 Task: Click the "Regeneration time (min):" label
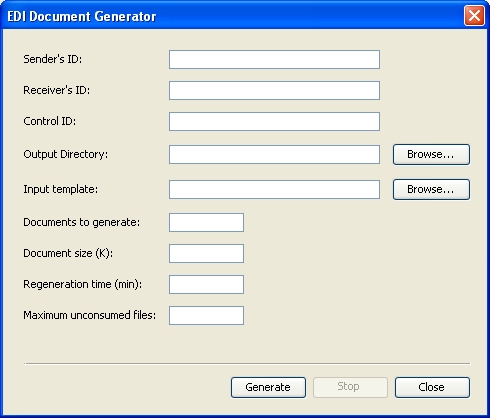(83, 284)
